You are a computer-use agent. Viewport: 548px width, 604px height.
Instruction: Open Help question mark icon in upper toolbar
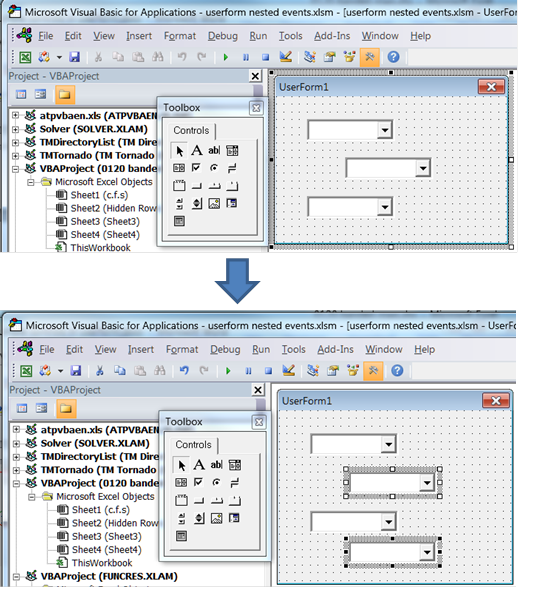393,57
